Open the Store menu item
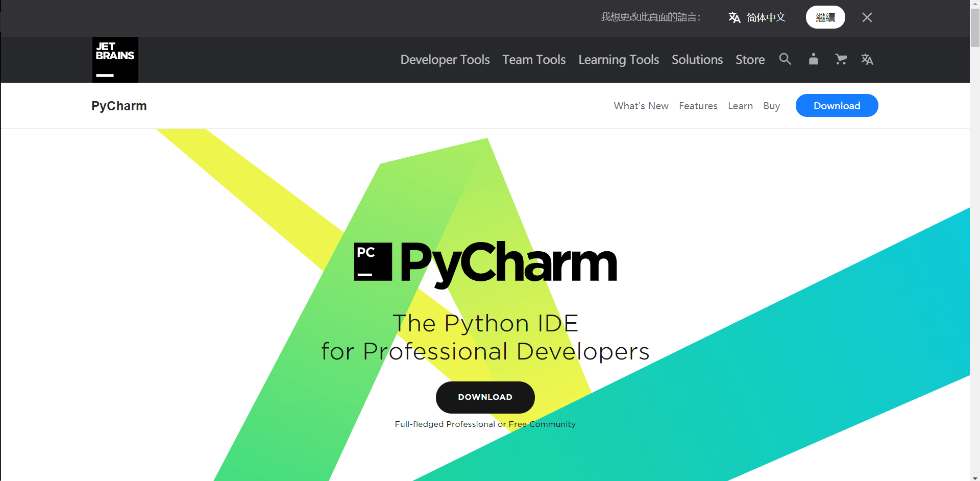Image resolution: width=980 pixels, height=481 pixels. coord(750,60)
